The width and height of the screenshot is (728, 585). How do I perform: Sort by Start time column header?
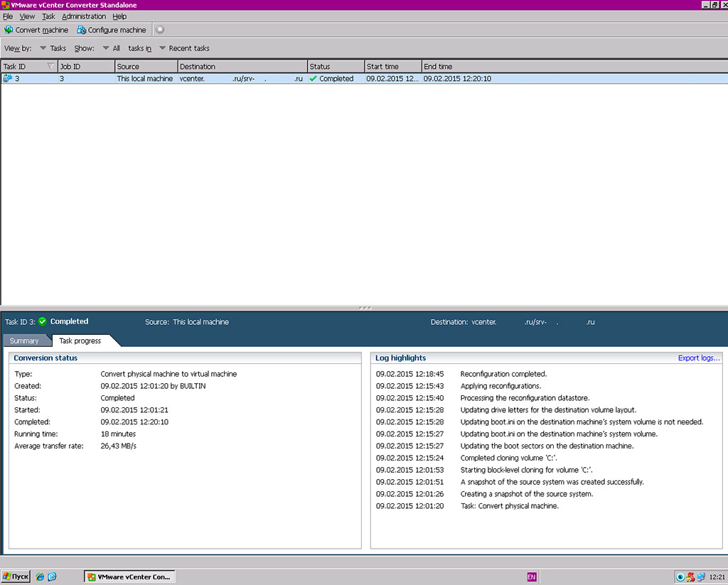pos(393,66)
